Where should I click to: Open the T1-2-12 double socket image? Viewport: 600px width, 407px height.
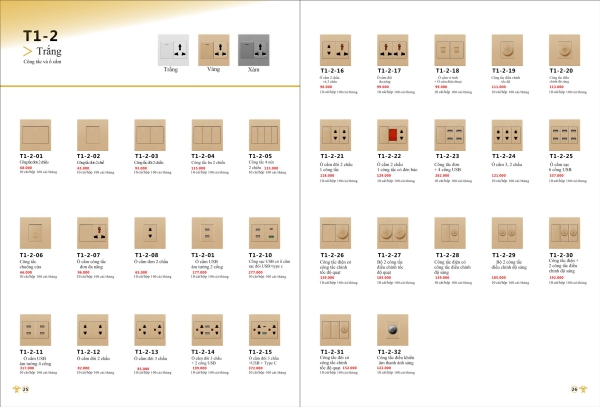point(93,330)
